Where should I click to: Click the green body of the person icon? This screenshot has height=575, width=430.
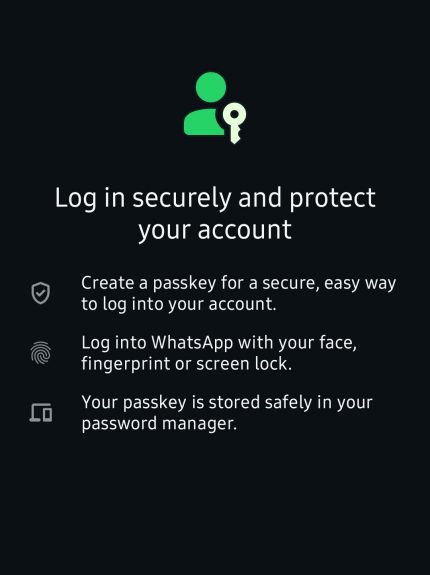click(x=203, y=122)
